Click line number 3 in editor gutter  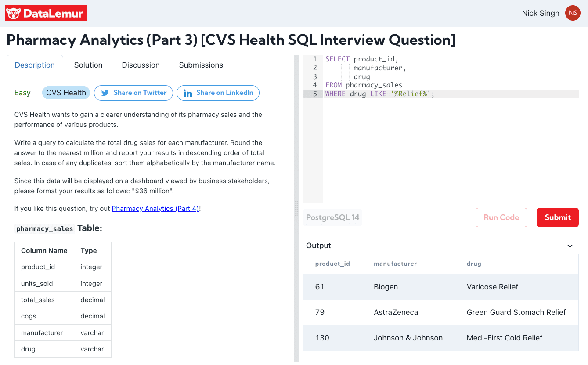click(315, 76)
